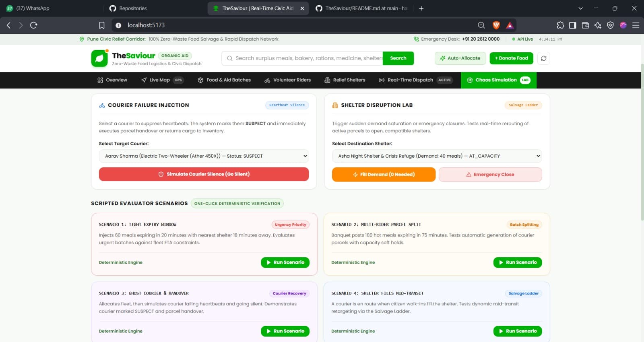The width and height of the screenshot is (644, 342).
Task: Open the tab list chevron in title bar
Action: point(580,8)
